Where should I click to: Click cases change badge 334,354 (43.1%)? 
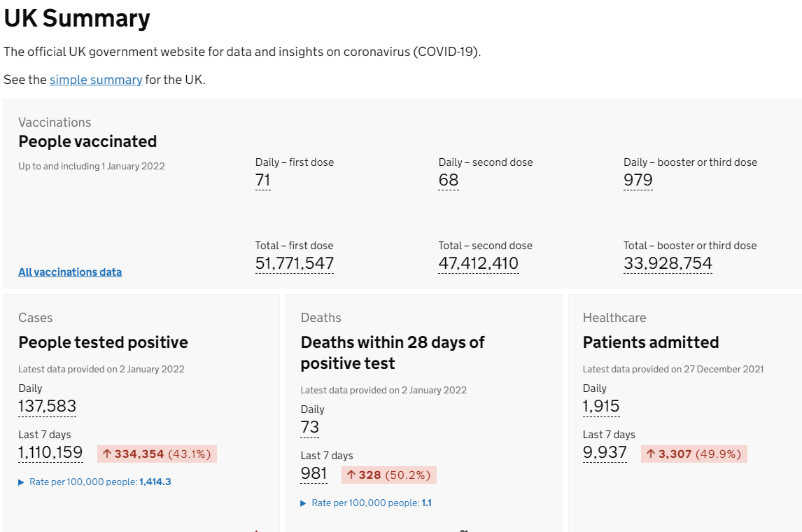(x=157, y=454)
